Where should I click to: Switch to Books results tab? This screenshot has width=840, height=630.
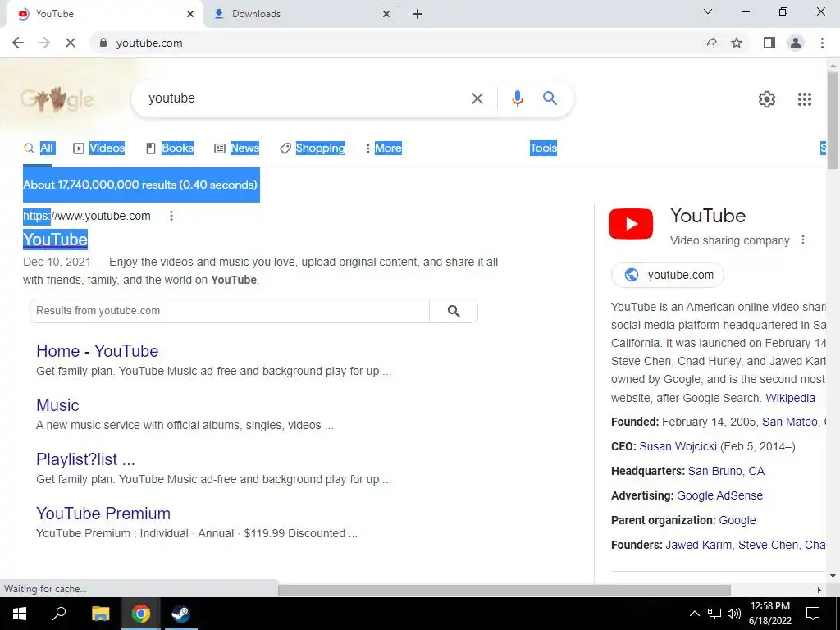[x=170, y=148]
